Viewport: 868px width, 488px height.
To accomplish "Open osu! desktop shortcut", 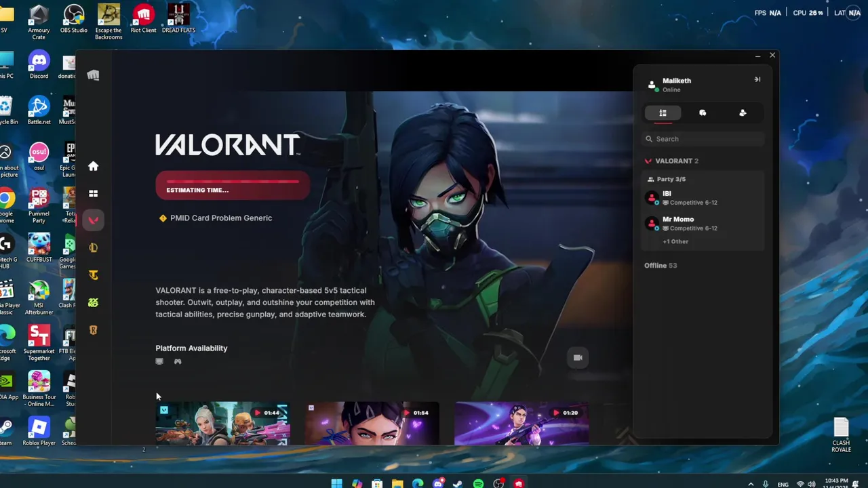I will pyautogui.click(x=39, y=157).
